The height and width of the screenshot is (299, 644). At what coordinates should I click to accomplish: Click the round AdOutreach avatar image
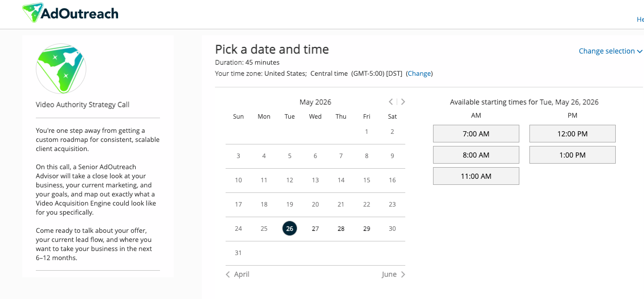click(x=61, y=69)
